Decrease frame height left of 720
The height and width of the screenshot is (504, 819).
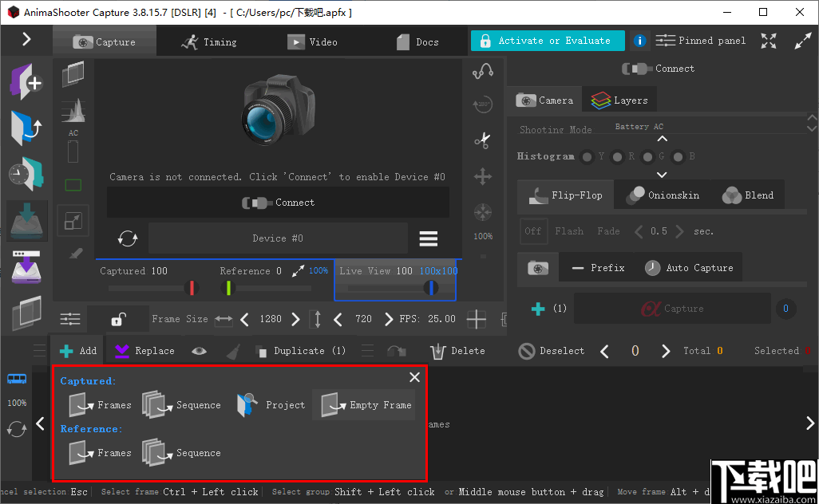338,319
